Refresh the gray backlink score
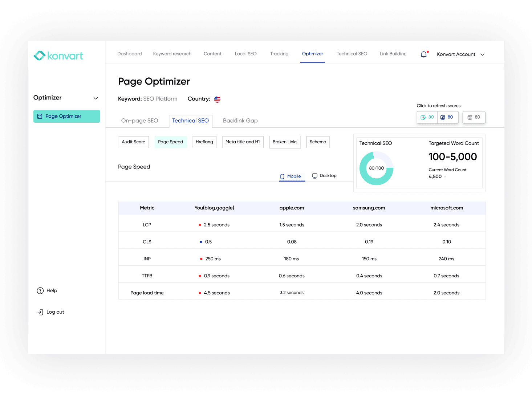This screenshot has width=532, height=395. 474,117
